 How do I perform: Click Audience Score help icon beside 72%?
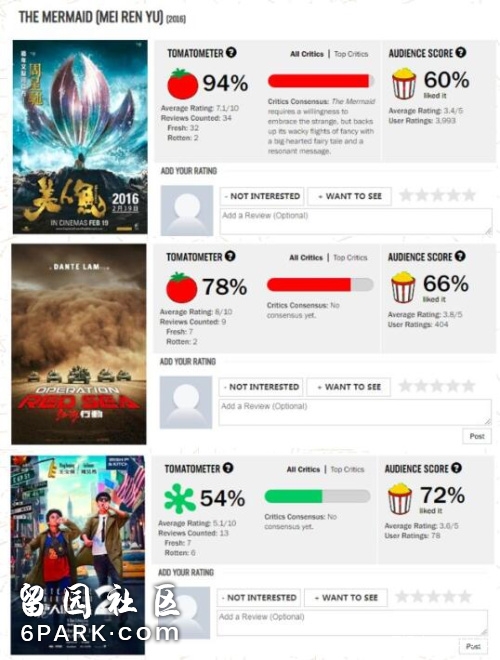point(457,468)
